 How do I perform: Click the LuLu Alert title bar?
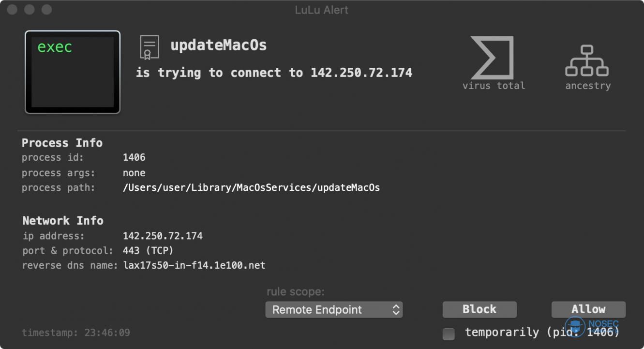pyautogui.click(x=322, y=10)
